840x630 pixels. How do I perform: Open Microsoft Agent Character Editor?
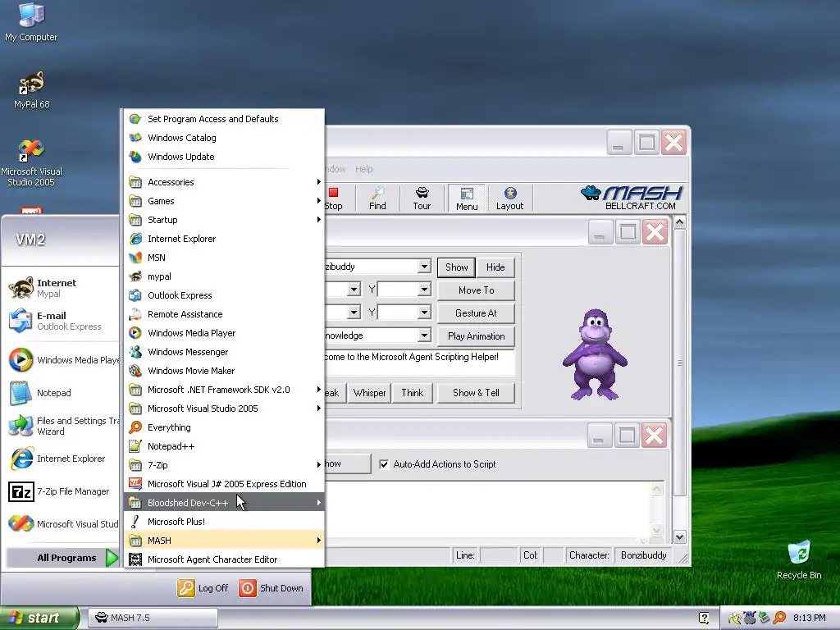click(225, 559)
